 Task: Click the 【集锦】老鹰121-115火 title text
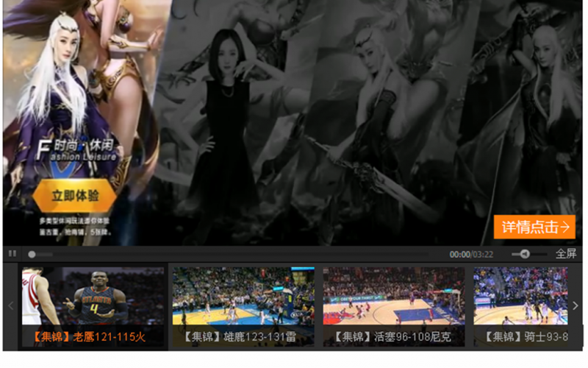(x=88, y=337)
